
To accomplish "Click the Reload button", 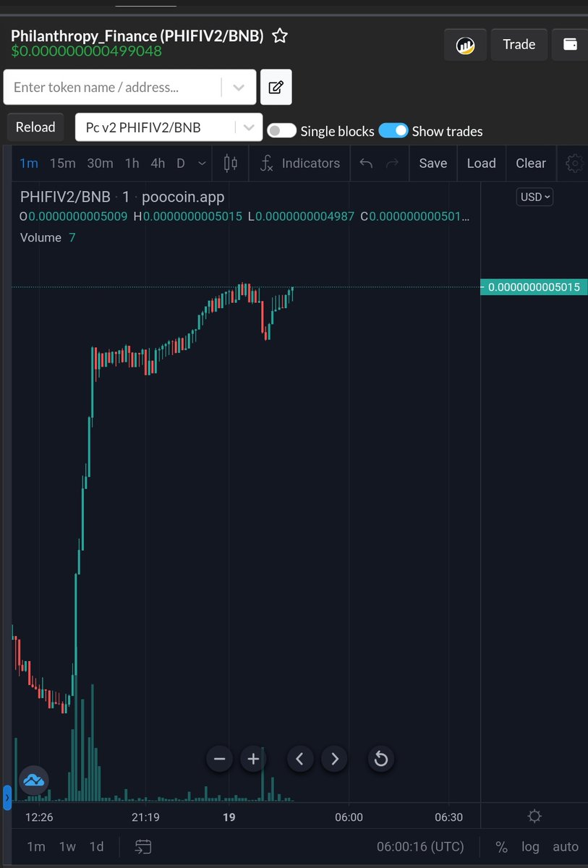I will pyautogui.click(x=35, y=127).
